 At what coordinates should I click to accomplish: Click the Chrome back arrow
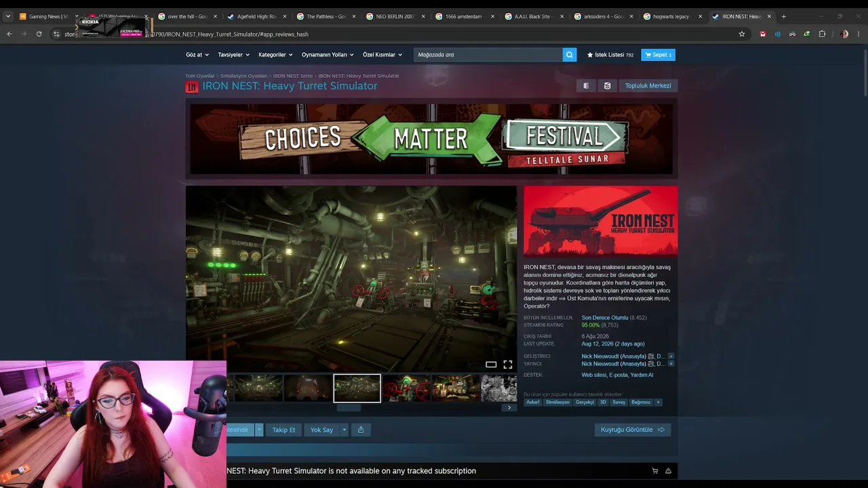coord(9,34)
